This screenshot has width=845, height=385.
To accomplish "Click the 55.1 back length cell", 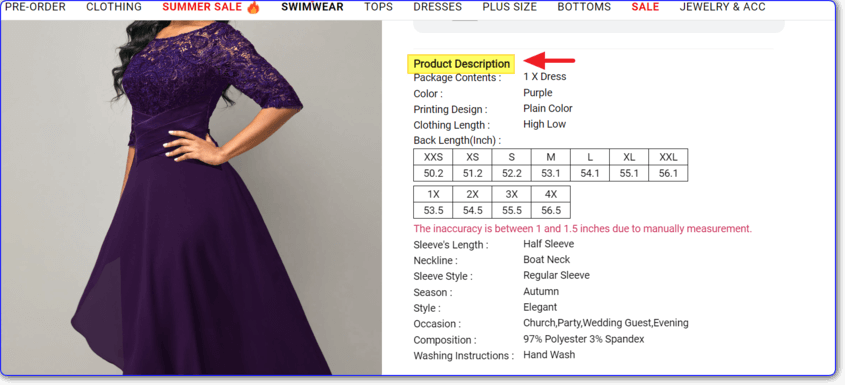I will click(x=629, y=173).
